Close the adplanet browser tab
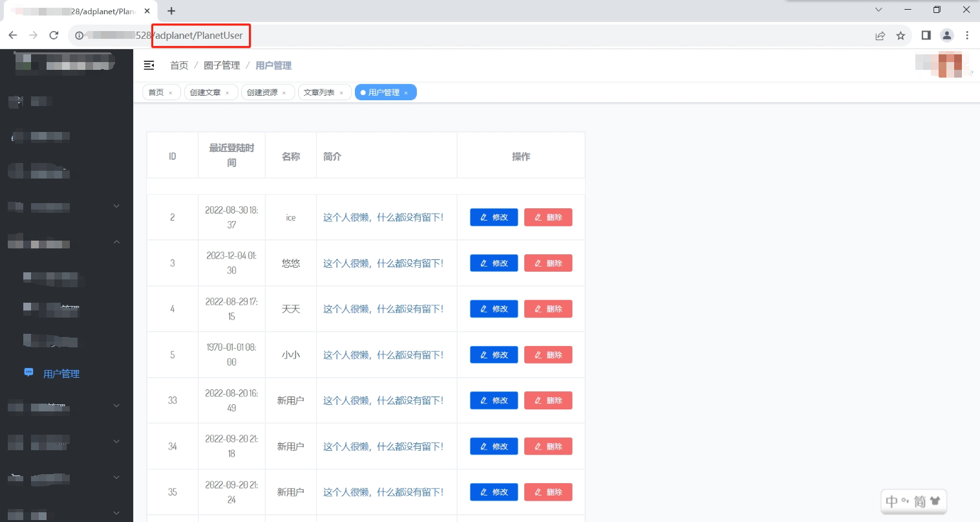This screenshot has height=522, width=980. [147, 11]
